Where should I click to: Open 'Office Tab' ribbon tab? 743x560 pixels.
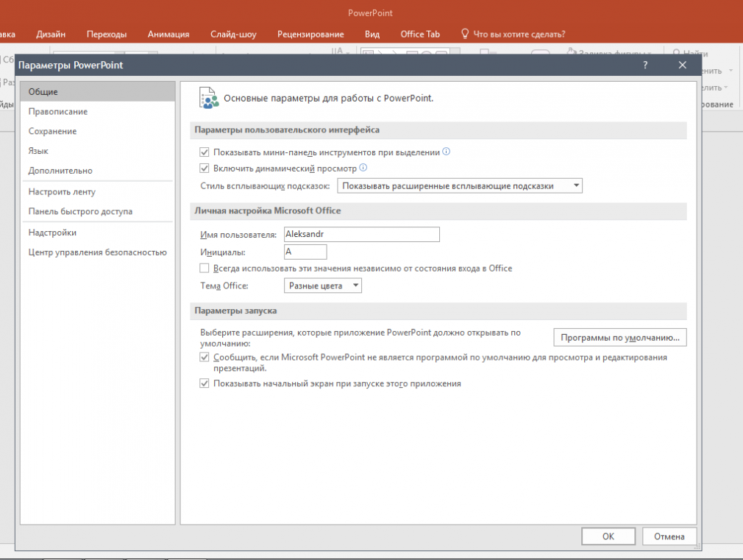[x=420, y=34]
